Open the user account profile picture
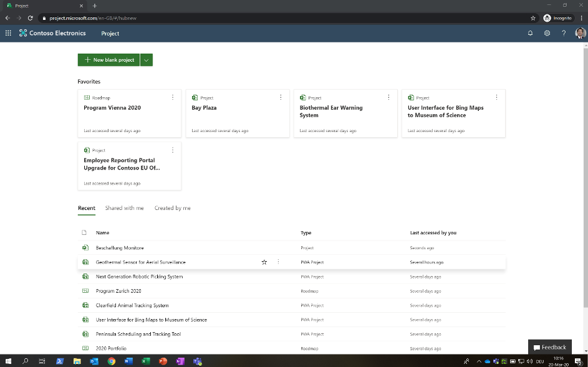 pyautogui.click(x=580, y=33)
